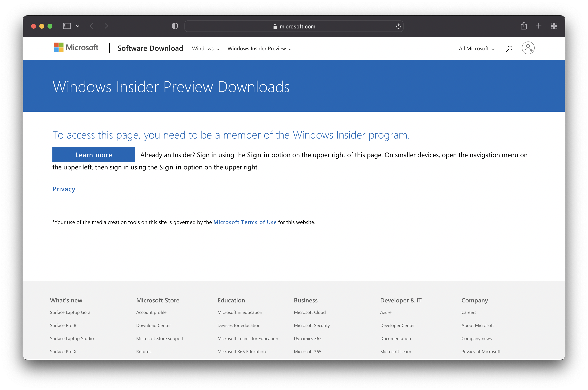The height and width of the screenshot is (390, 588).
Task: Open sidebar options chevron next to sidebar icon
Action: 78,26
